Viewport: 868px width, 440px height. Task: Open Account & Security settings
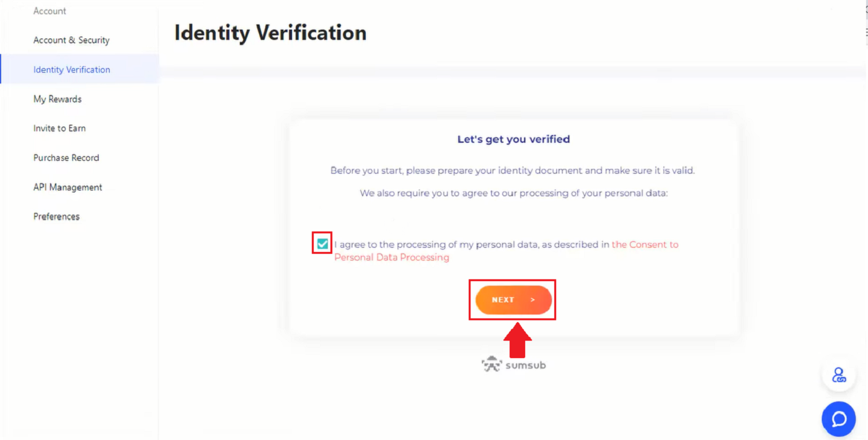tap(71, 40)
